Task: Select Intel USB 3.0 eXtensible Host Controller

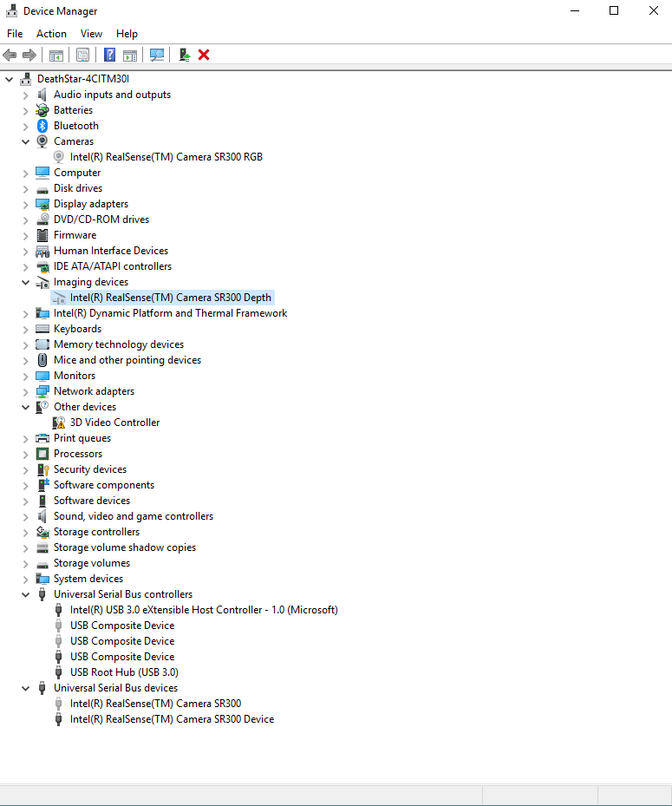Action: tap(204, 610)
